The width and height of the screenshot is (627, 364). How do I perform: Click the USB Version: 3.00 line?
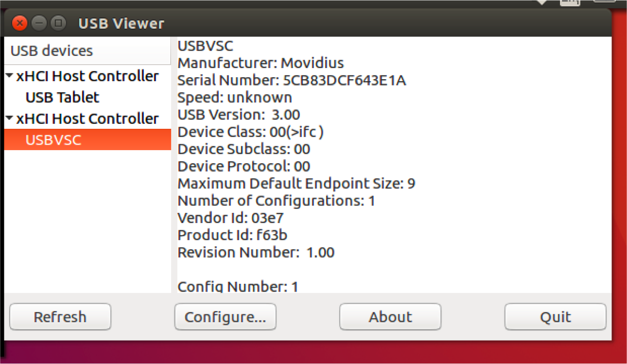[x=239, y=115]
